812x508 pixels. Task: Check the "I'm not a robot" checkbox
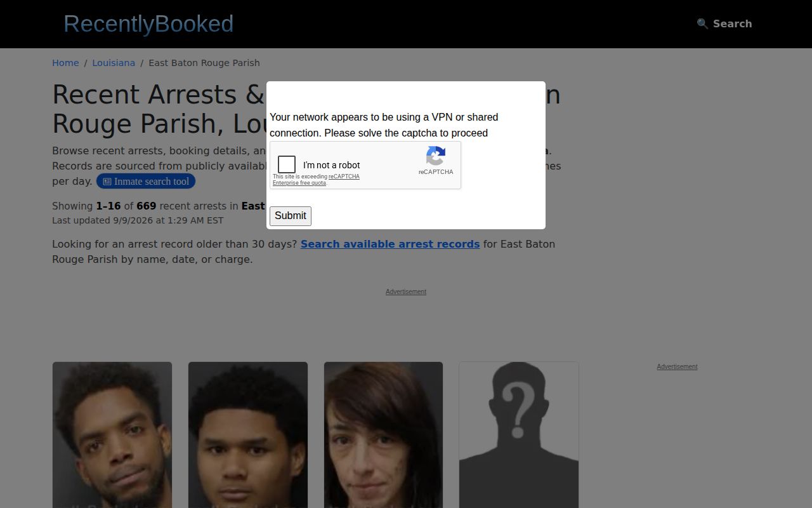click(287, 164)
